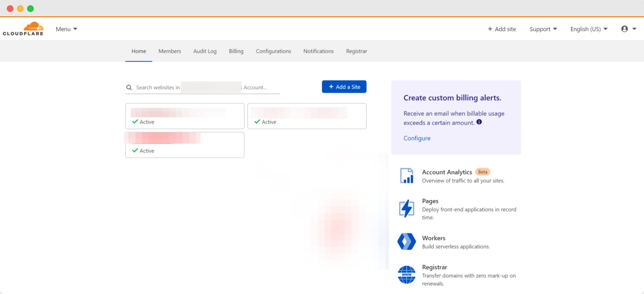Click the Workers lightning icon
This screenshot has height=294, width=644.
pyautogui.click(x=406, y=241)
